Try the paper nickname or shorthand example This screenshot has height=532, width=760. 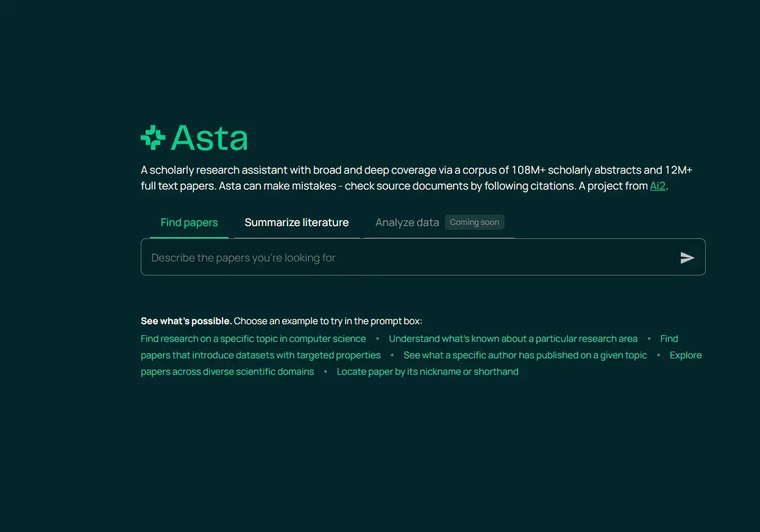point(427,372)
